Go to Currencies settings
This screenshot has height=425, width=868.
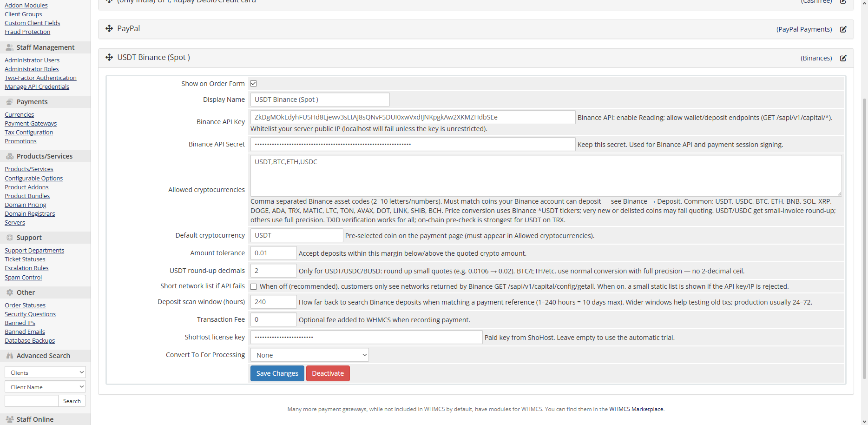(x=19, y=115)
